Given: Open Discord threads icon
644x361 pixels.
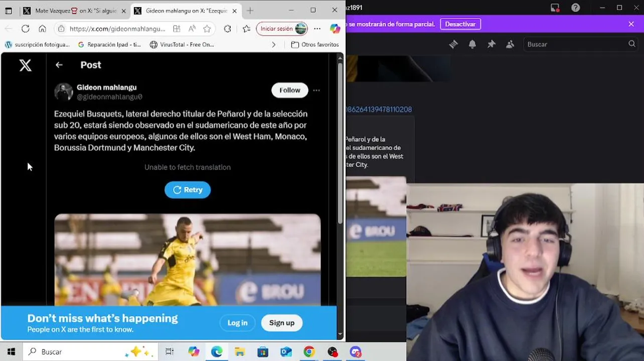Looking at the screenshot, I should click(453, 44).
